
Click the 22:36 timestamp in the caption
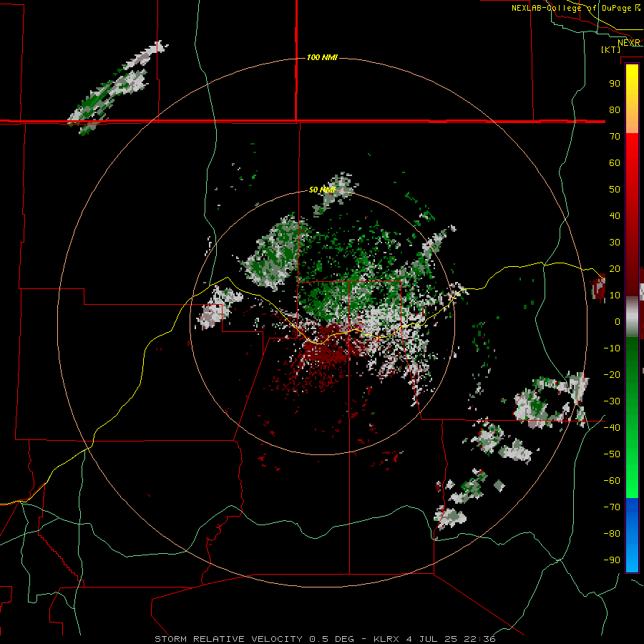pos(479,639)
